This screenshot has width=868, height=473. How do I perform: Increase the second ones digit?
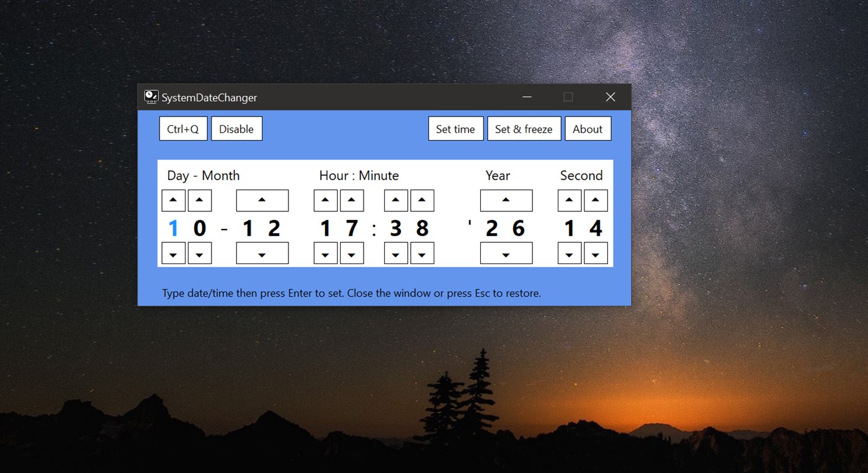(596, 201)
